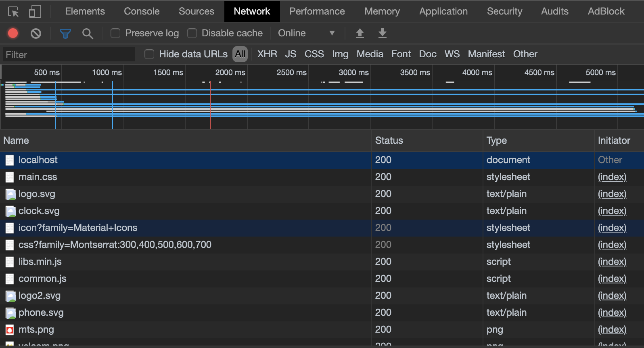Viewport: 644px width, 348px height.
Task: Select the All filter type
Action: pyautogui.click(x=240, y=54)
